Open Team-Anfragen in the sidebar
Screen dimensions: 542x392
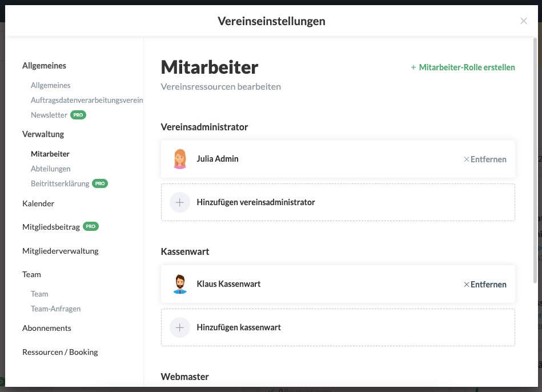pos(56,309)
